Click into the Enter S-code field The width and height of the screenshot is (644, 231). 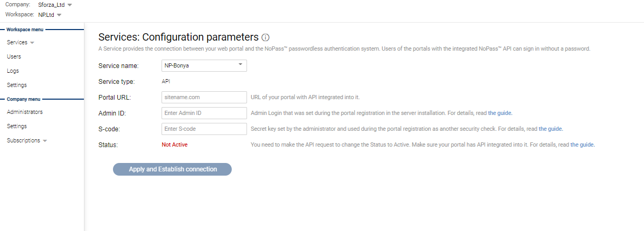point(204,129)
